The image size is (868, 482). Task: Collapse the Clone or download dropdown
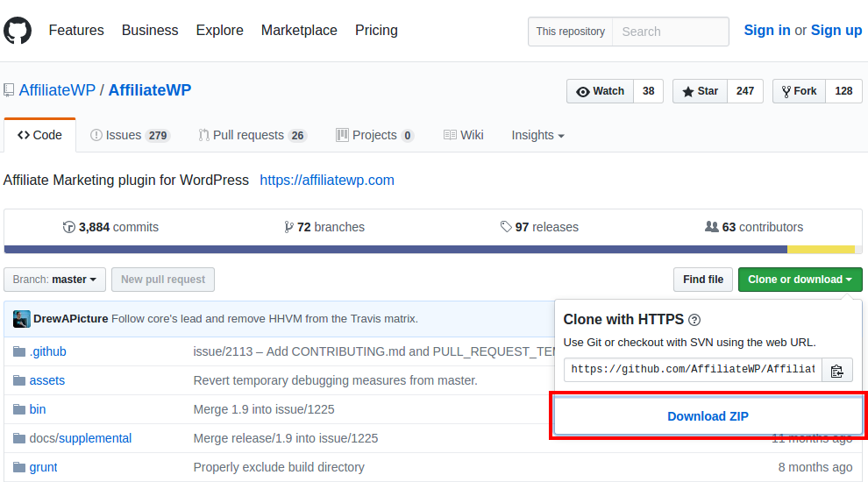pos(800,280)
